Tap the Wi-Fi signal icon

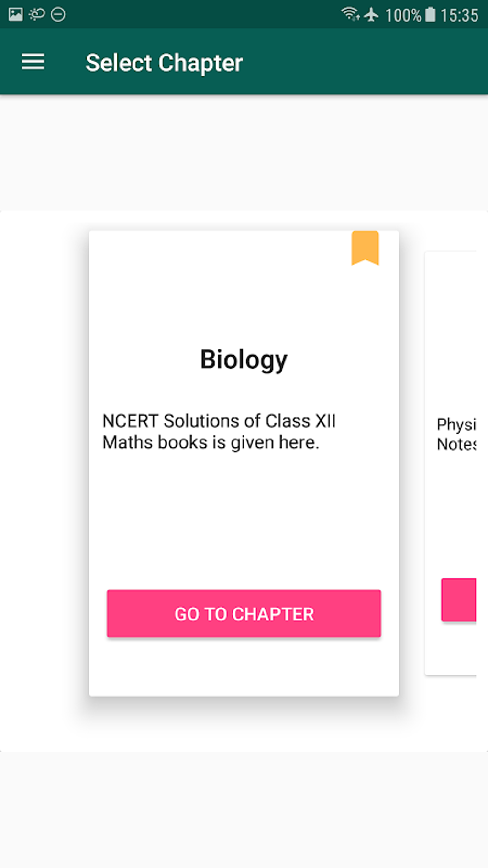click(350, 14)
